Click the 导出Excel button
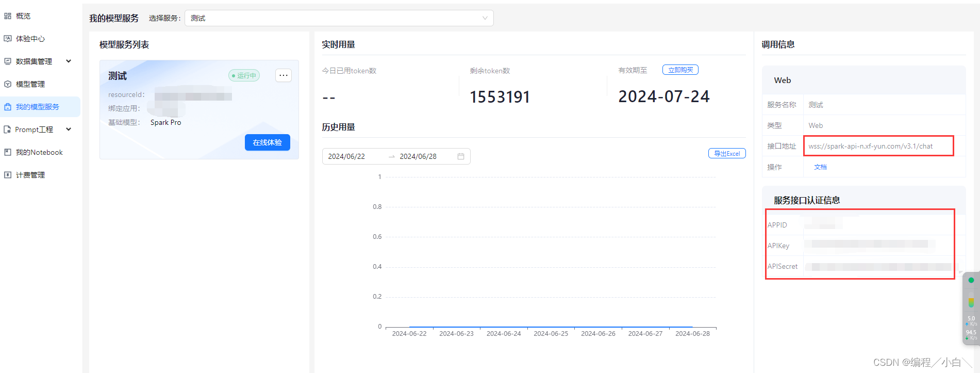The width and height of the screenshot is (980, 373). [727, 153]
